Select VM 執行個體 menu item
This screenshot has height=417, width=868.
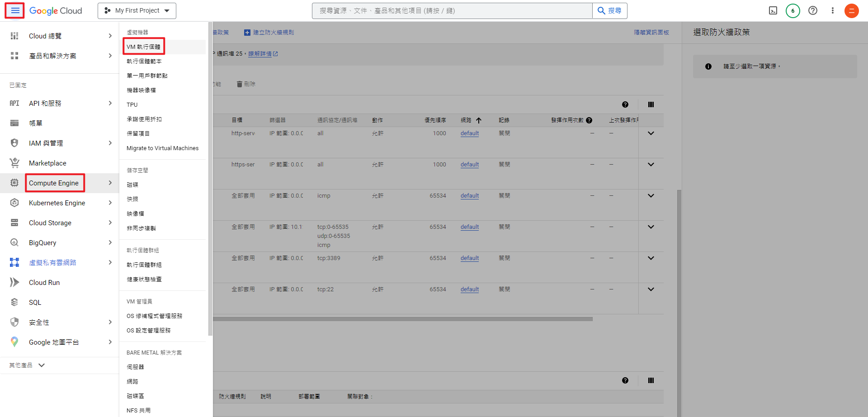pos(144,47)
